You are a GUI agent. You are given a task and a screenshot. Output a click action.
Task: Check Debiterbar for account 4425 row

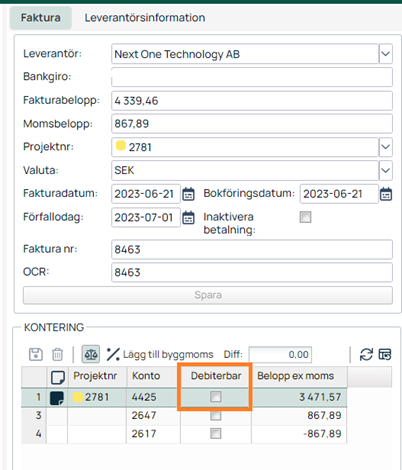click(216, 397)
